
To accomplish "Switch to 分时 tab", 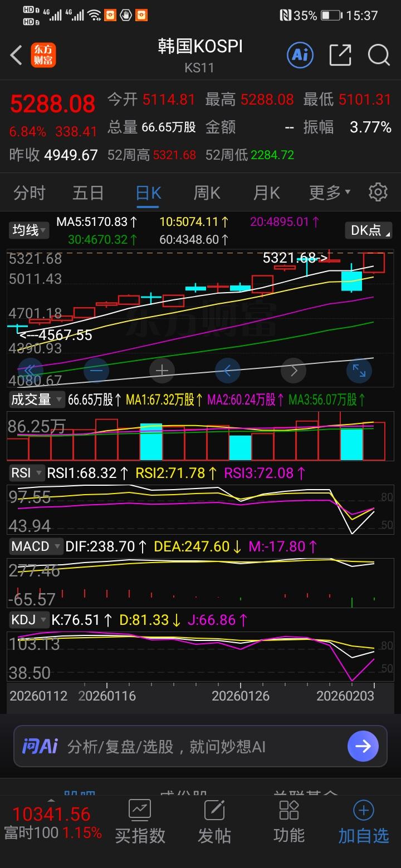I will click(x=30, y=193).
